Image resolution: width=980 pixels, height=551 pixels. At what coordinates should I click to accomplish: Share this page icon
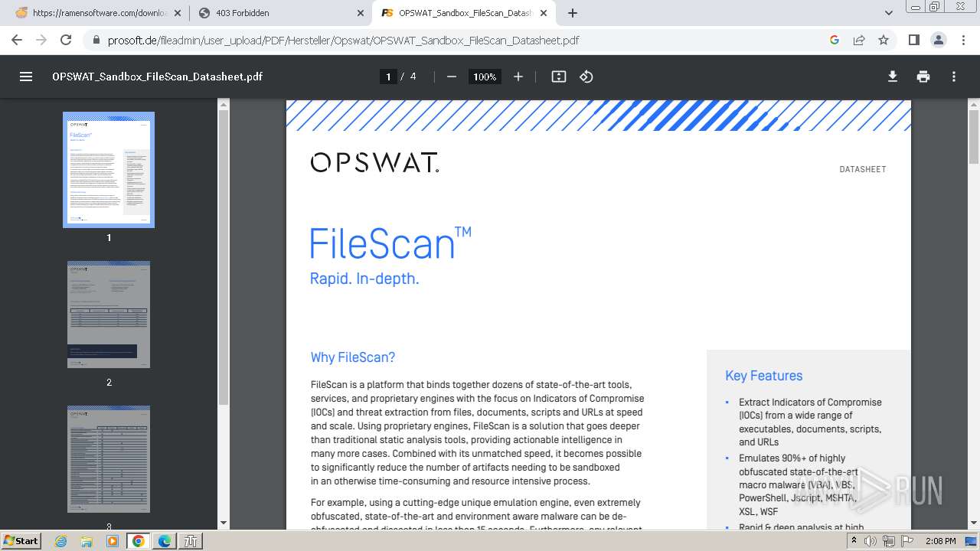pyautogui.click(x=859, y=40)
